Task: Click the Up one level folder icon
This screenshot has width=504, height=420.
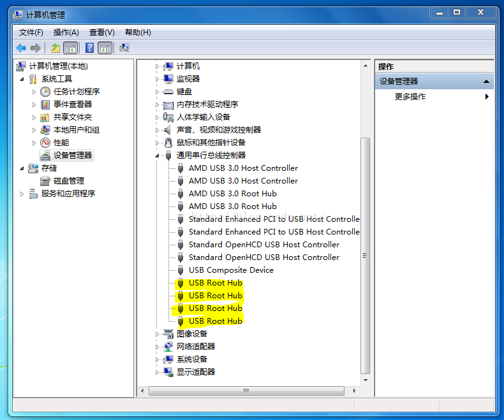Action: (x=56, y=48)
